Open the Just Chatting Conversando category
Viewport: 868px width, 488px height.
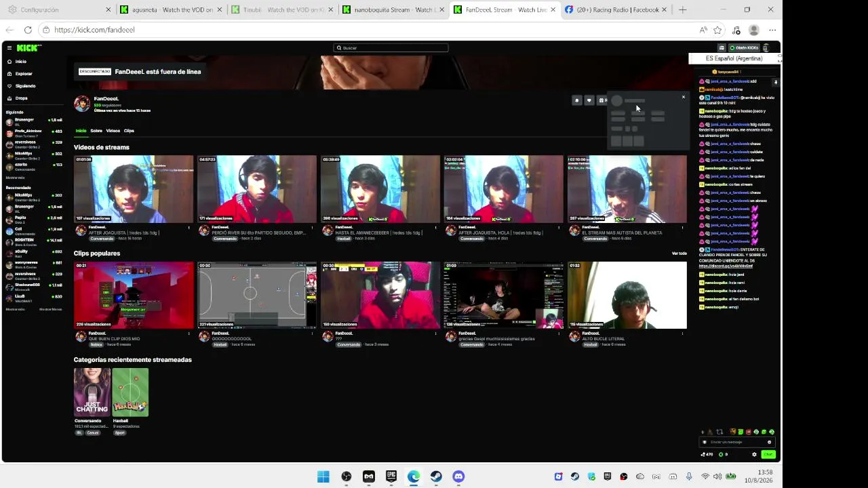[92, 392]
